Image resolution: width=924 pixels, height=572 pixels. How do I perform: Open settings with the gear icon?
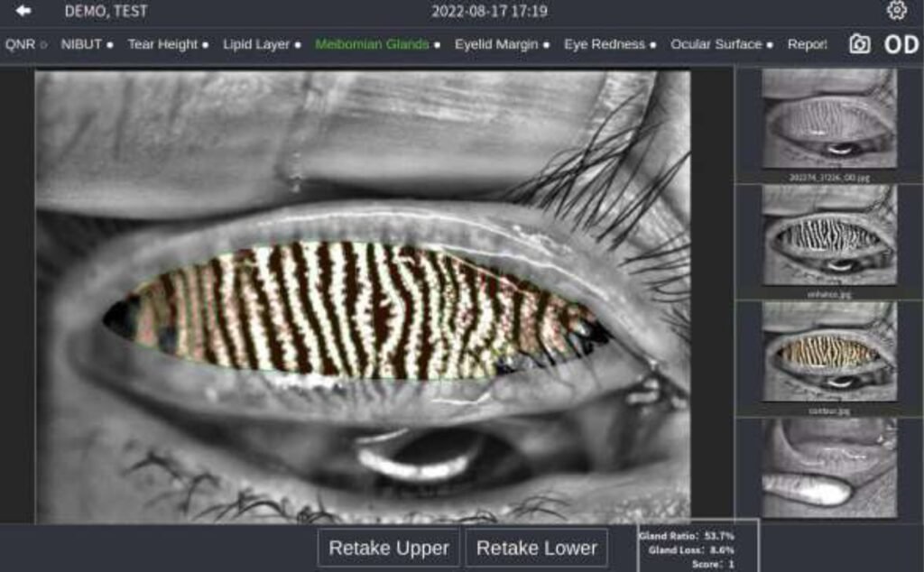[x=896, y=11]
